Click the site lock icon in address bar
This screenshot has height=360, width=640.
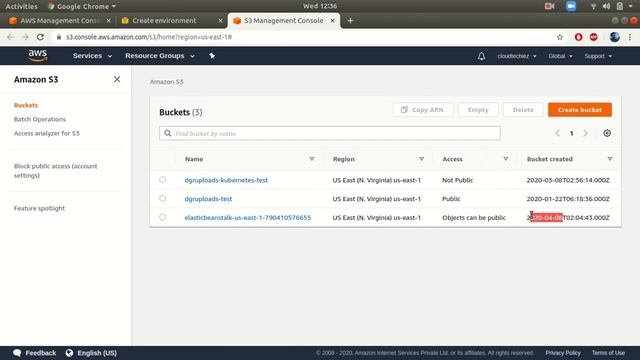pos(59,37)
